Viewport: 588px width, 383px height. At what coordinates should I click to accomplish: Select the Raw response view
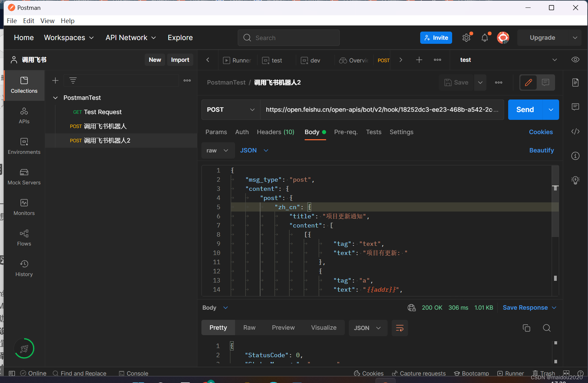tap(249, 328)
